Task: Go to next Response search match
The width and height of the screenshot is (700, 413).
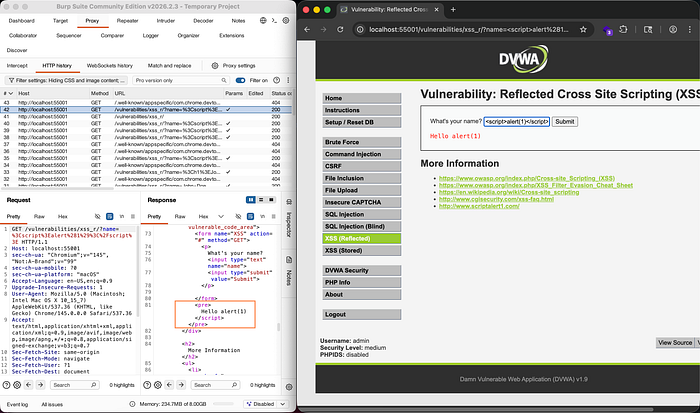Action: tap(181, 385)
